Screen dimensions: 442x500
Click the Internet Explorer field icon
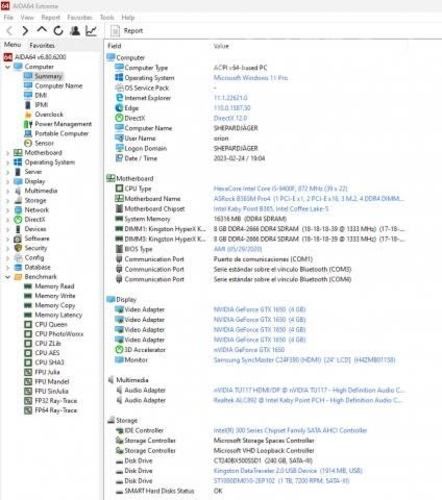click(119, 98)
